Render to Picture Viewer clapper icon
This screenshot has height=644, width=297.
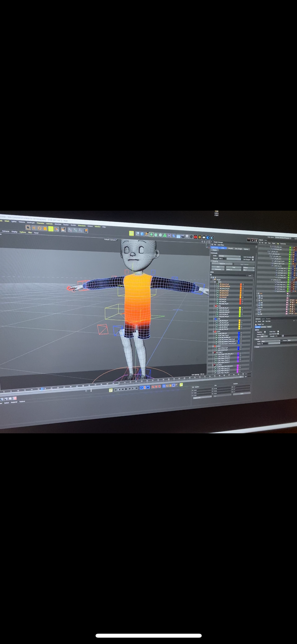252,240
